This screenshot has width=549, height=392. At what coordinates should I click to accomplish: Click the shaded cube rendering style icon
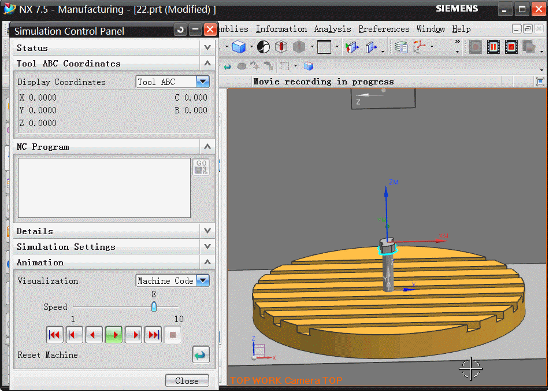tap(239, 47)
